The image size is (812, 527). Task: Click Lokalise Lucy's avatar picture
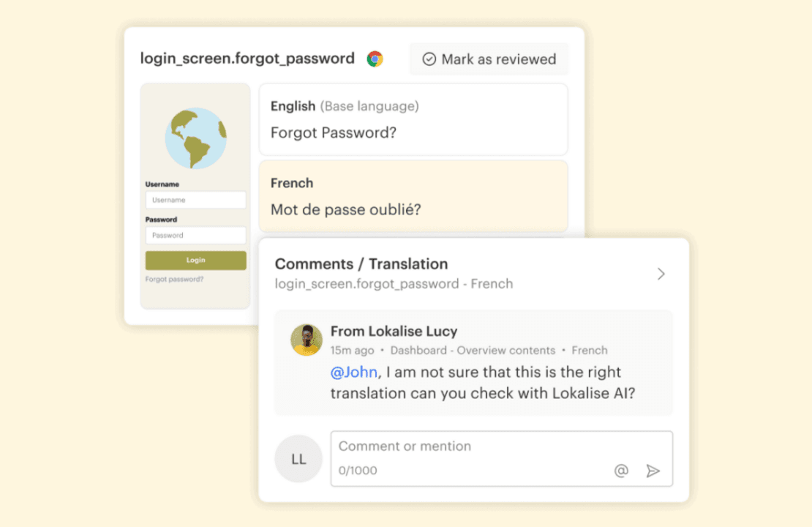[x=307, y=340]
